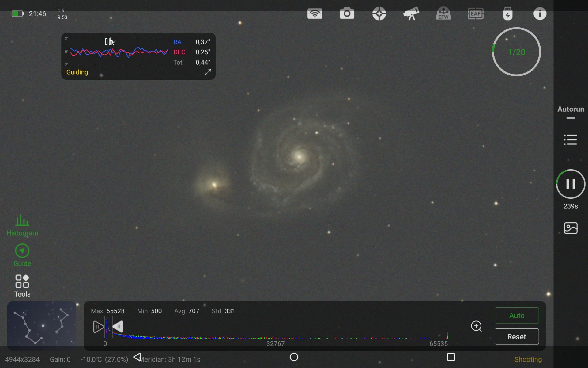Open the Tools menu
The width and height of the screenshot is (588, 368).
22,286
